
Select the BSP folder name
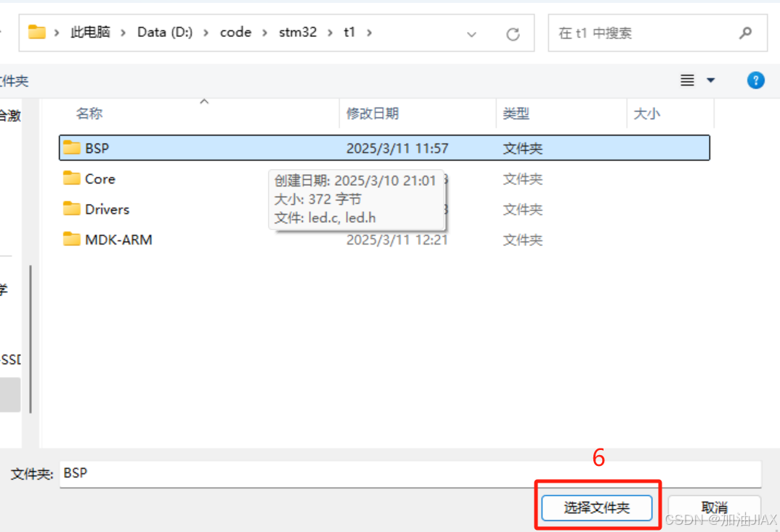97,148
